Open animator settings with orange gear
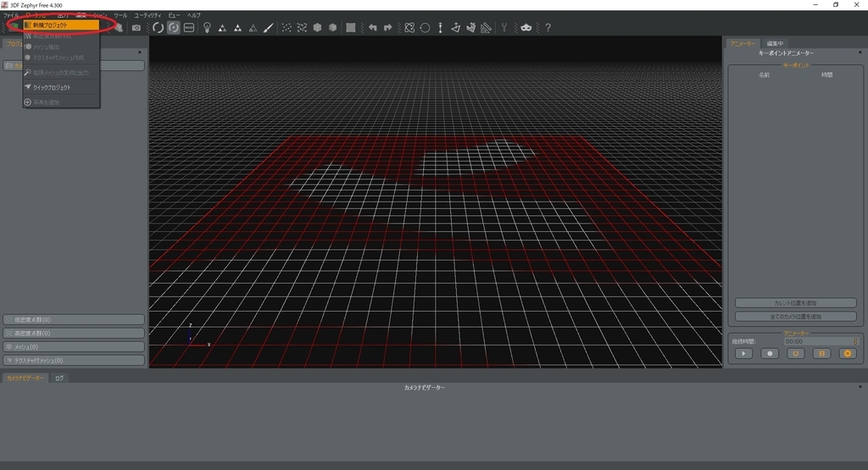868x470 pixels. (848, 353)
